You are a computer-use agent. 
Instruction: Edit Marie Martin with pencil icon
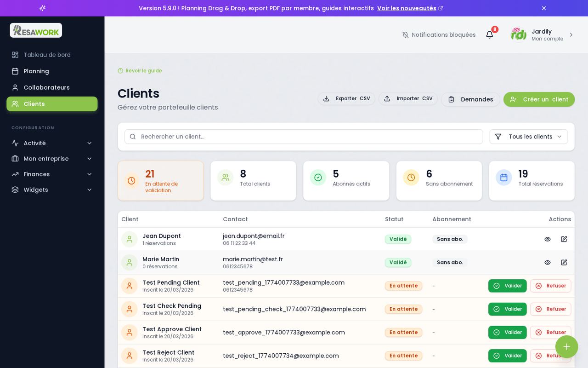(564, 263)
